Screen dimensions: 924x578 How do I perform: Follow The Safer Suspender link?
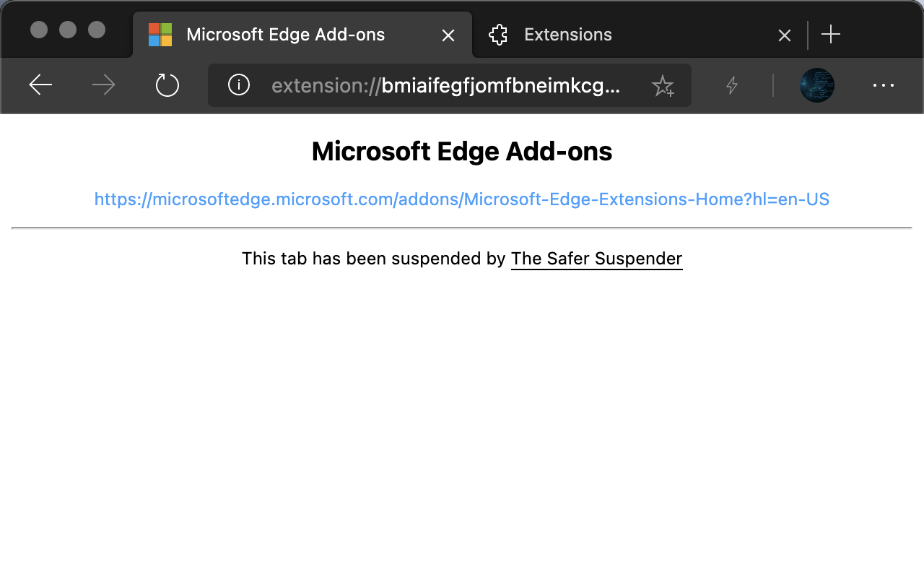596,259
